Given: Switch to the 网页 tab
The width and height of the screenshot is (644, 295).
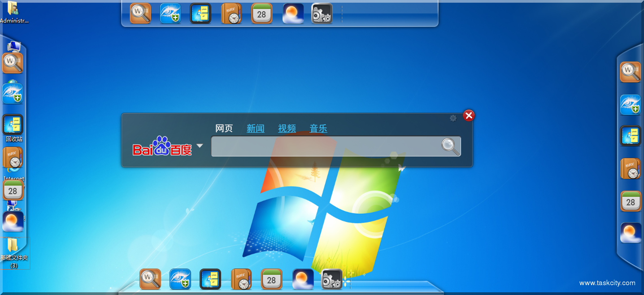Looking at the screenshot, I should click(x=224, y=129).
